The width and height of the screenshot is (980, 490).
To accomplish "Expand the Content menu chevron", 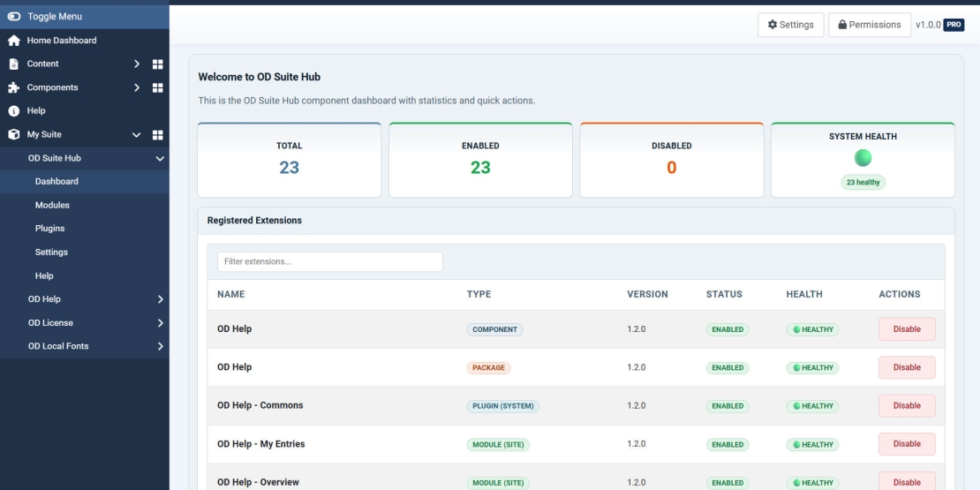I will click(137, 64).
